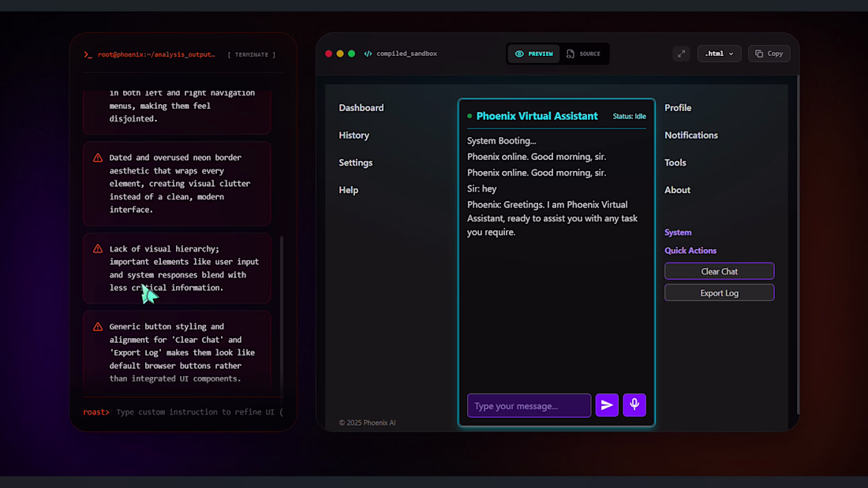Click the Status: Idle indicator text

coord(630,116)
